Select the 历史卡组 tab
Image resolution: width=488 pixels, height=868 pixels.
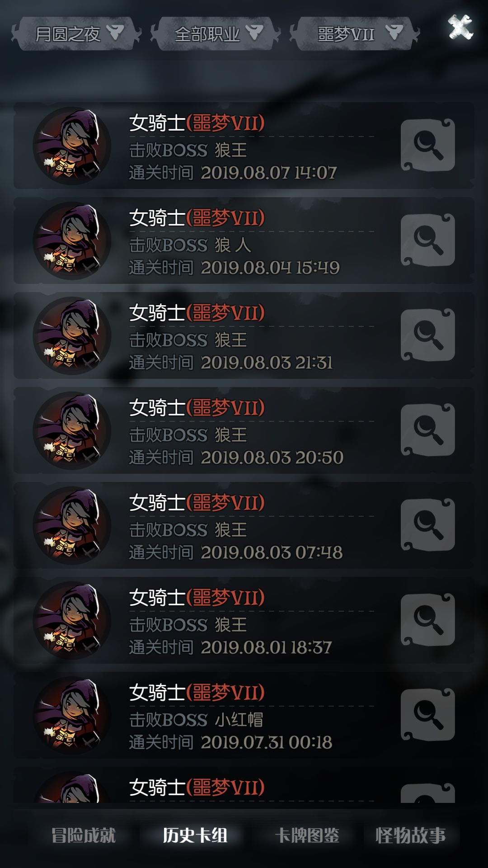click(x=195, y=835)
